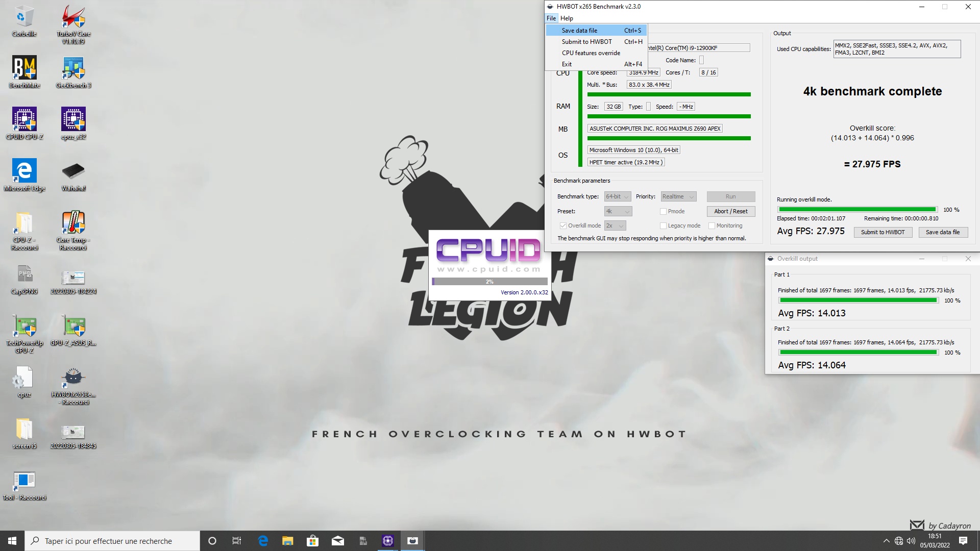Screen dimensions: 980x551
Task: Open File Explorer from the taskbar
Action: tap(288, 541)
